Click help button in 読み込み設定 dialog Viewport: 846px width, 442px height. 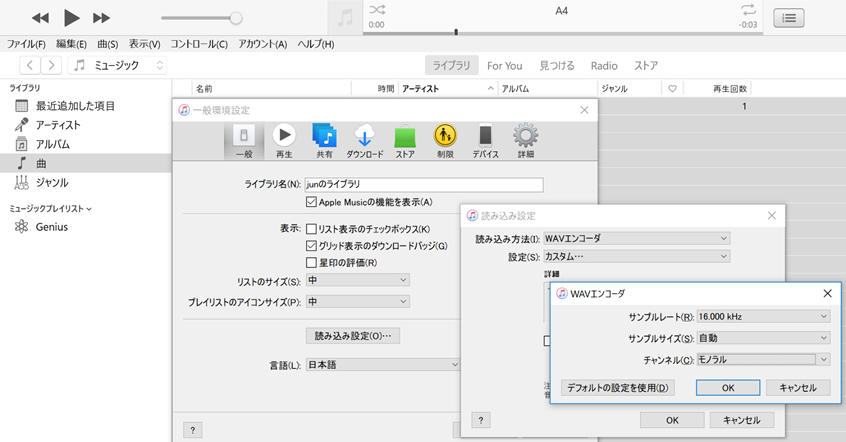(481, 420)
